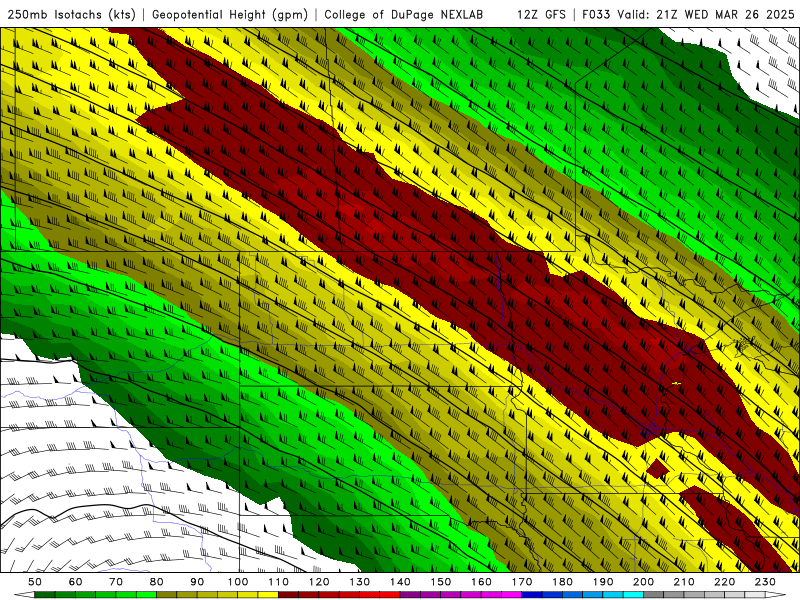Click the dark maroon swatch right of 110
This screenshot has height=600, width=800.
click(x=289, y=596)
